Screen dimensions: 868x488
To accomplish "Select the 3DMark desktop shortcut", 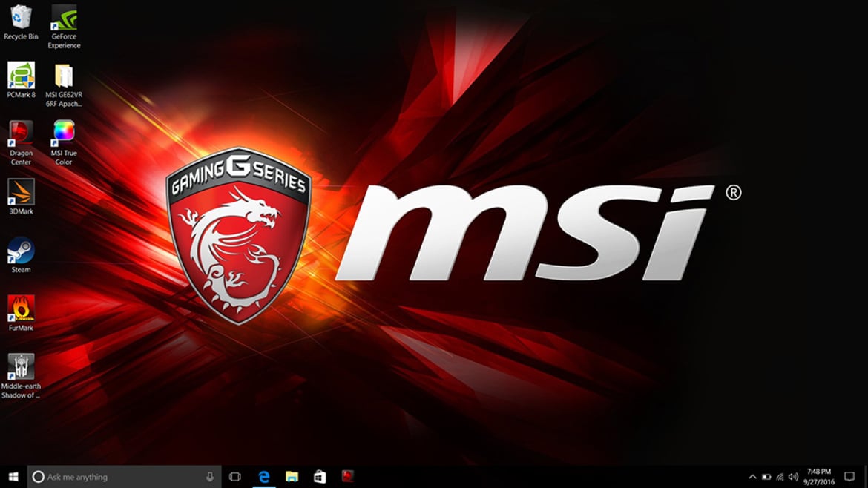I will [x=21, y=197].
